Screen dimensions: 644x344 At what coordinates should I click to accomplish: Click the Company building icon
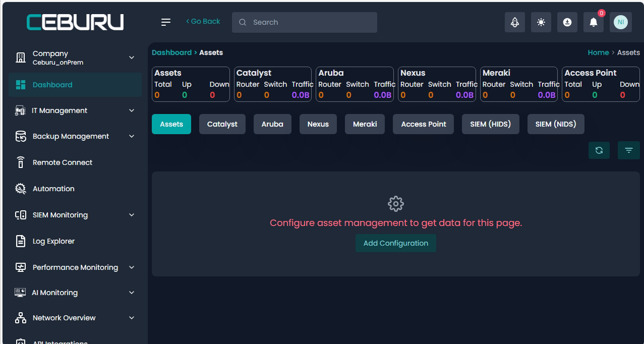pyautogui.click(x=21, y=58)
